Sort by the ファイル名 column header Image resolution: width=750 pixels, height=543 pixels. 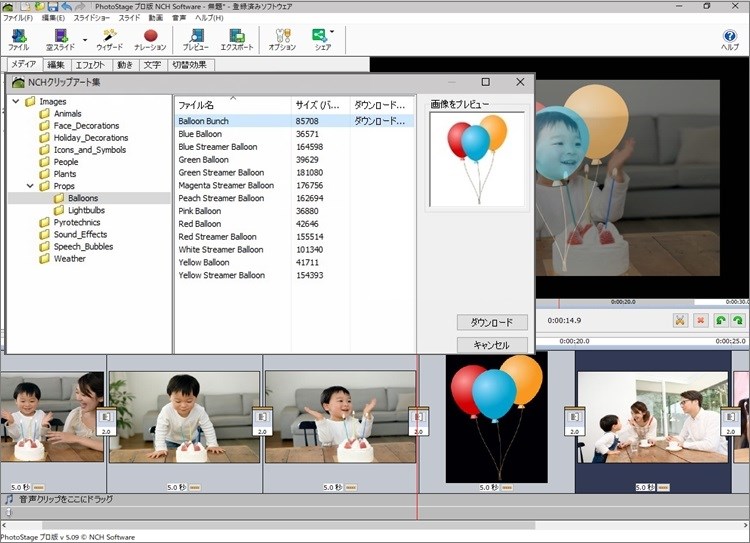233,105
